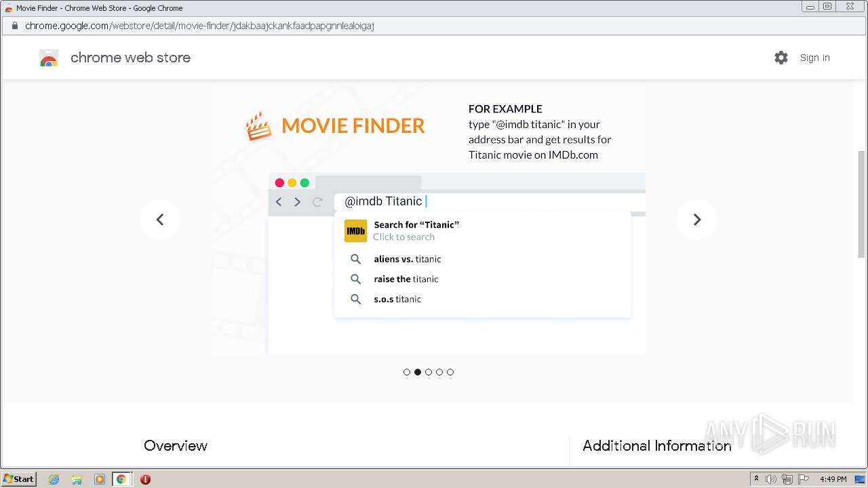Image resolution: width=868 pixels, height=488 pixels.
Task: Click the Chrome Web Store rainbow logo
Action: (x=49, y=58)
